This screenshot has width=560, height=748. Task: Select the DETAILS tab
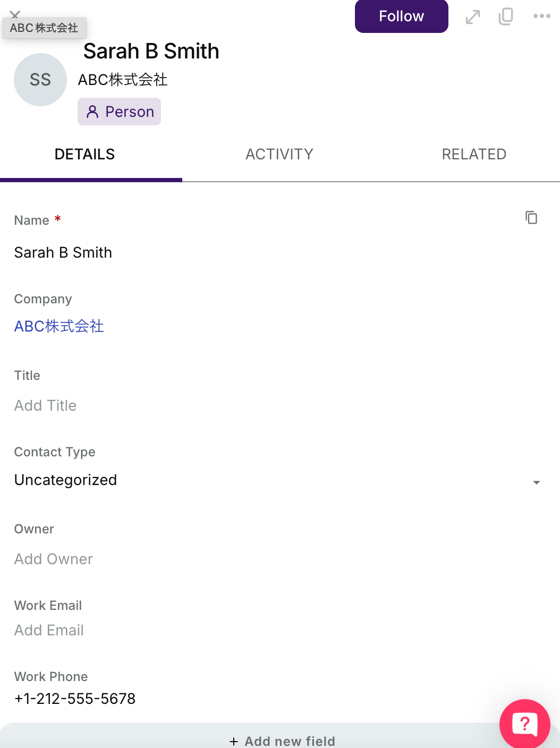tap(85, 155)
